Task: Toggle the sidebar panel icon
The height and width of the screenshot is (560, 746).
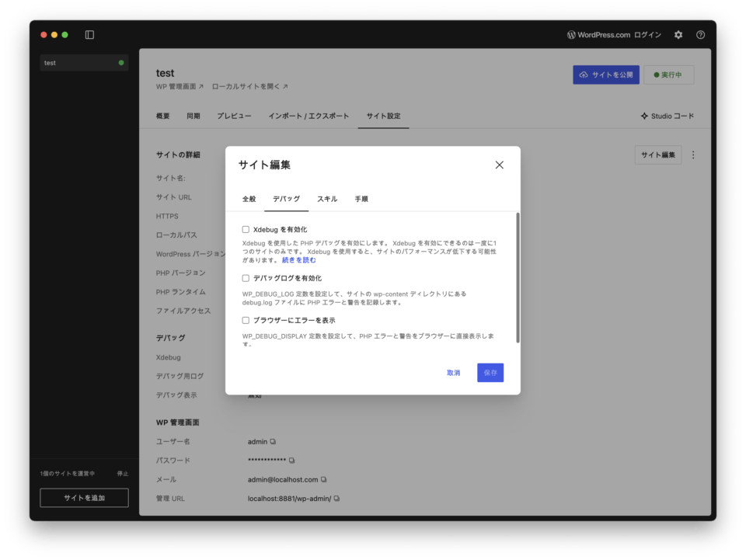Action: coord(89,35)
